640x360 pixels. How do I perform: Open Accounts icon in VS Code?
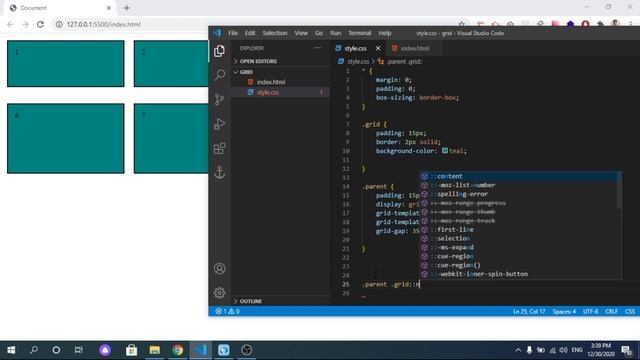[x=219, y=268]
